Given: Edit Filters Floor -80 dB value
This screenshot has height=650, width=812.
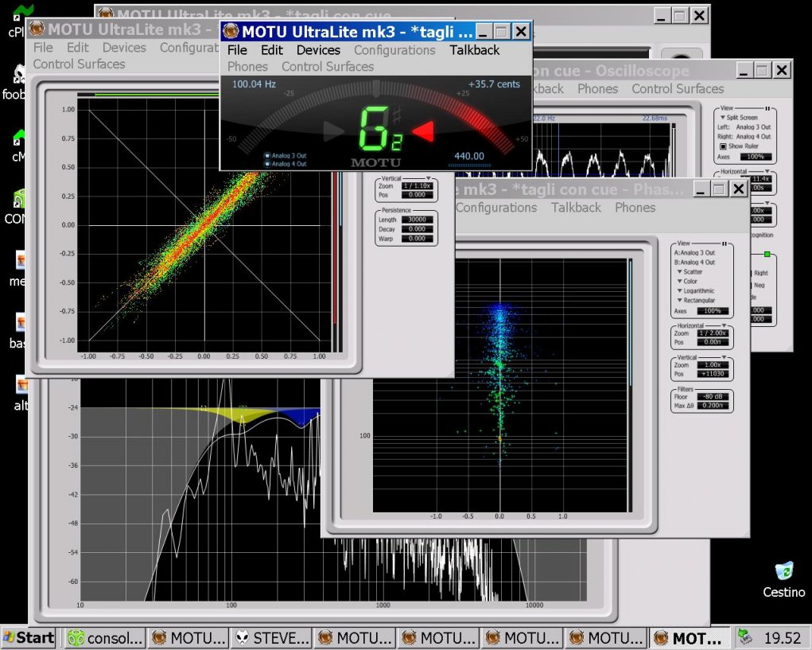Looking at the screenshot, I should click(713, 397).
